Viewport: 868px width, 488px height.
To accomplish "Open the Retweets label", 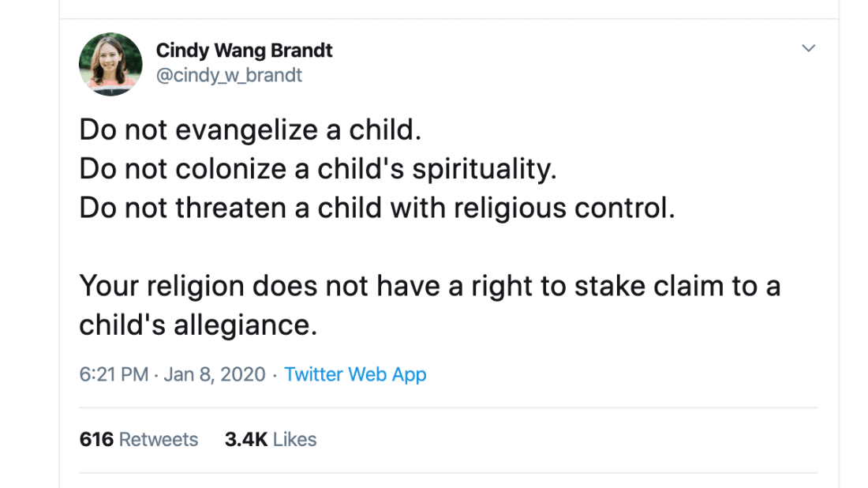I will click(x=159, y=439).
